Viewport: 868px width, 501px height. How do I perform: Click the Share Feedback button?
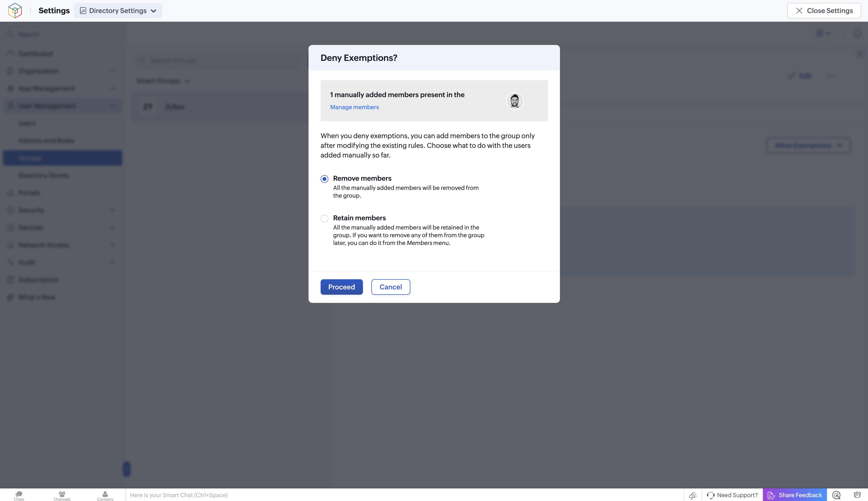click(x=795, y=495)
